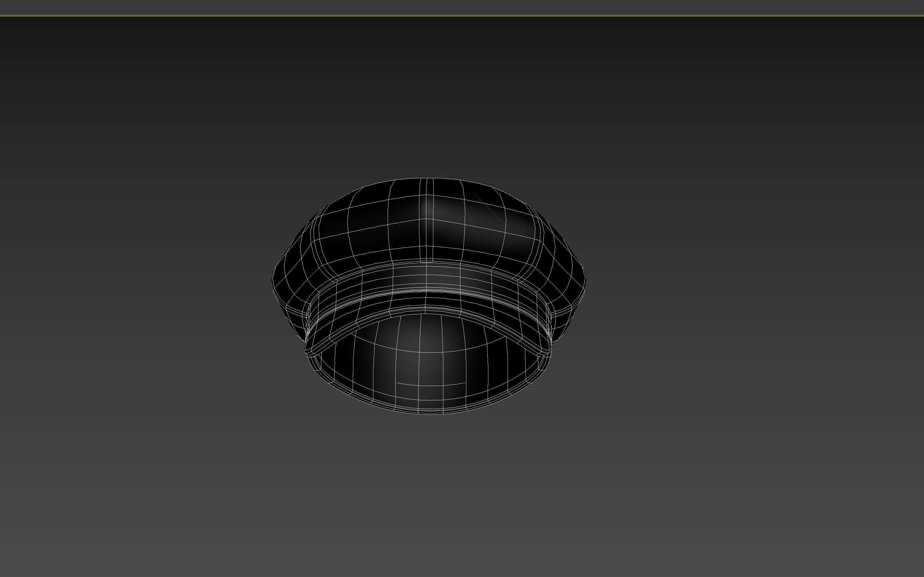Select the wireframe cap model in viewport

pos(428,296)
